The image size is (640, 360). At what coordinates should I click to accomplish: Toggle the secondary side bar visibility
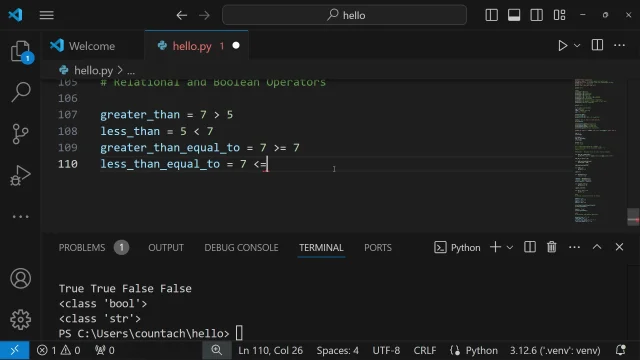point(536,15)
